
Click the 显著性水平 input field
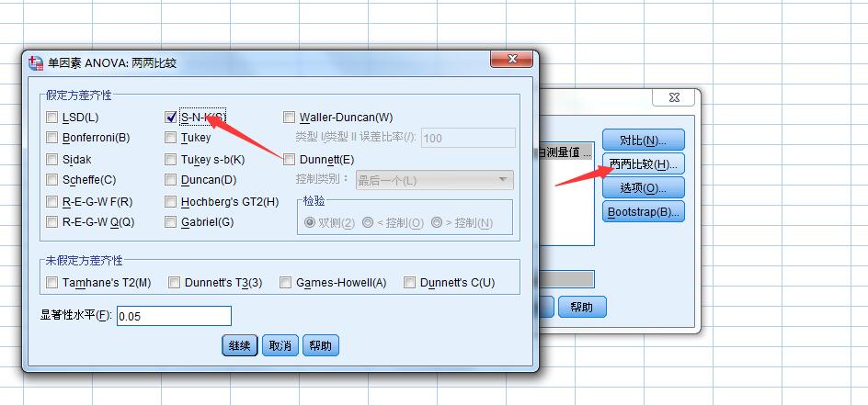point(174,316)
